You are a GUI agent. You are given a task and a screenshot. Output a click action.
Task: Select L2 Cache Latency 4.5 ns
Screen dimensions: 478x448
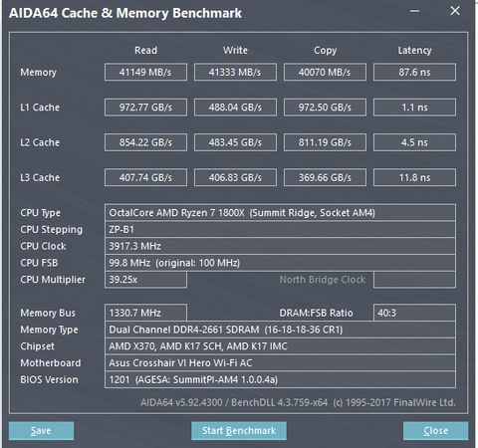point(414,142)
